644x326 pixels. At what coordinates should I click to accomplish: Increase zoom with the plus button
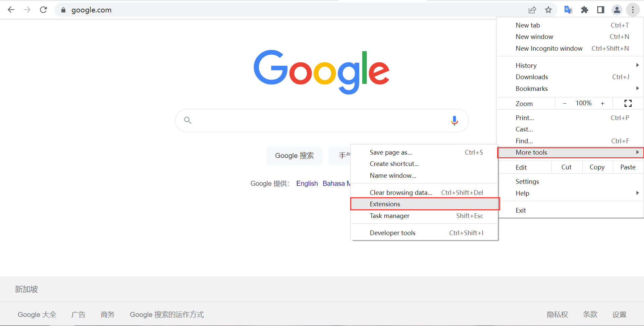click(x=602, y=103)
